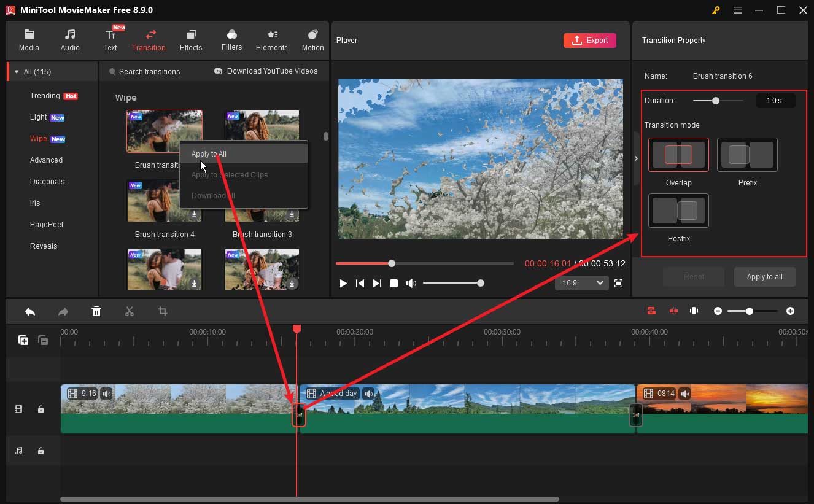This screenshot has height=504, width=814.
Task: Select the Postfix transition mode
Action: (x=678, y=211)
